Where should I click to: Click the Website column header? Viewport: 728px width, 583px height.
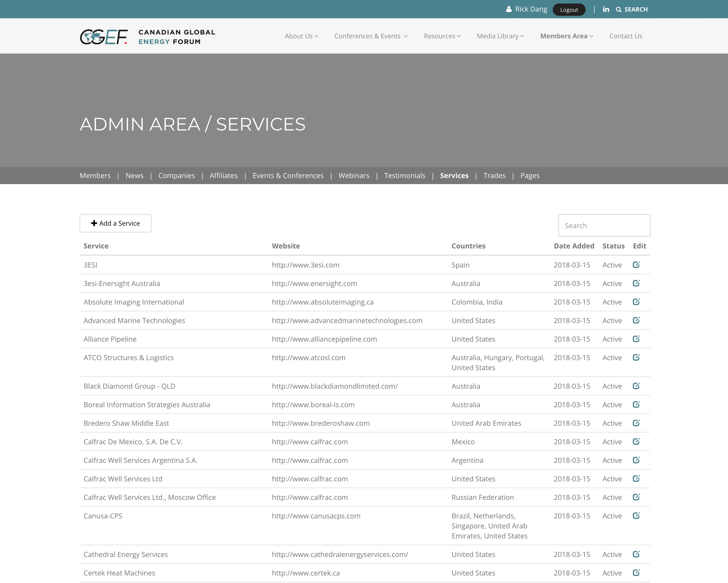[286, 246]
